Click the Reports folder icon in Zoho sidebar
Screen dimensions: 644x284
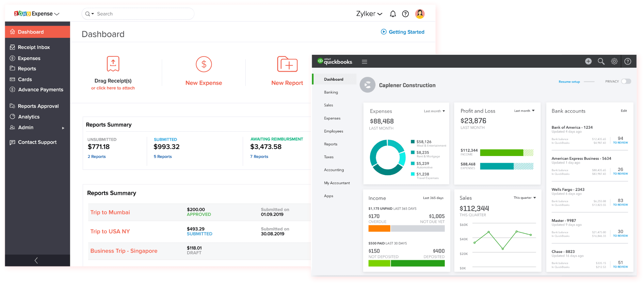(x=12, y=68)
